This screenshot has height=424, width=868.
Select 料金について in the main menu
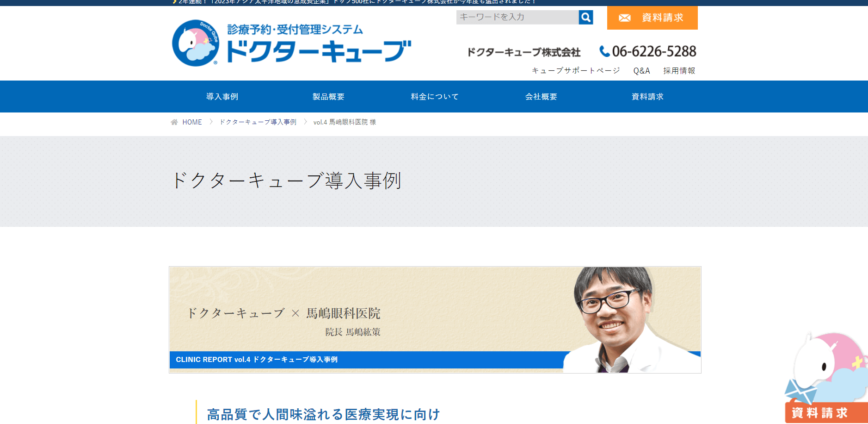[x=435, y=97]
